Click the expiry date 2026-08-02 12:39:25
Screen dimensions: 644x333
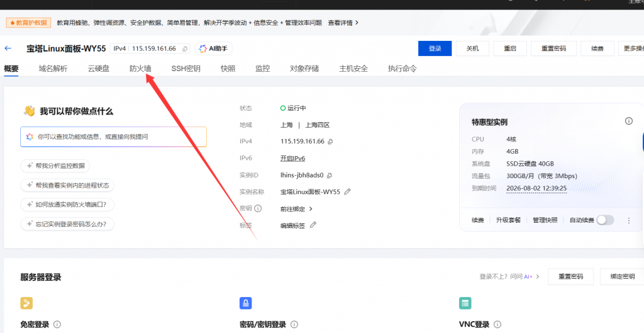[x=536, y=188]
